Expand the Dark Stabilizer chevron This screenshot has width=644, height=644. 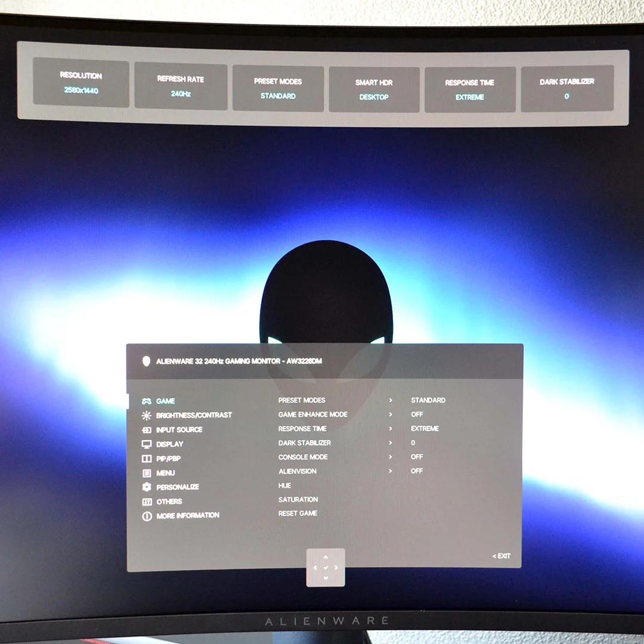click(x=391, y=442)
